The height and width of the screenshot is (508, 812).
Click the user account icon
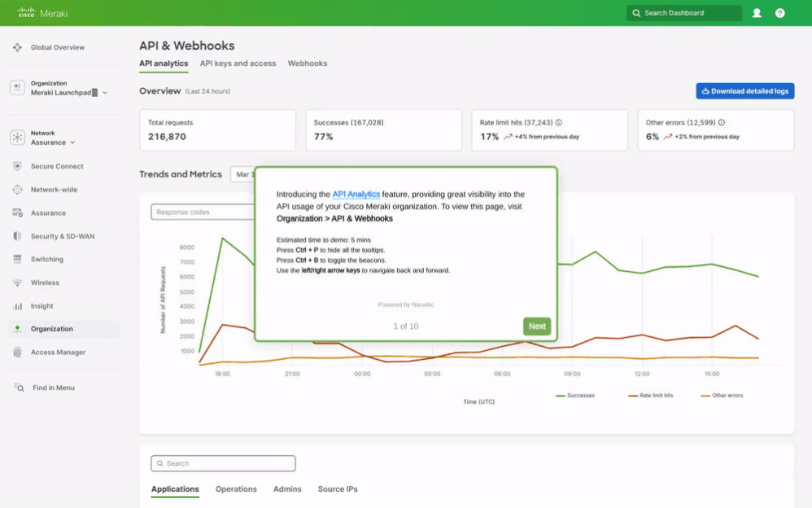click(x=756, y=13)
